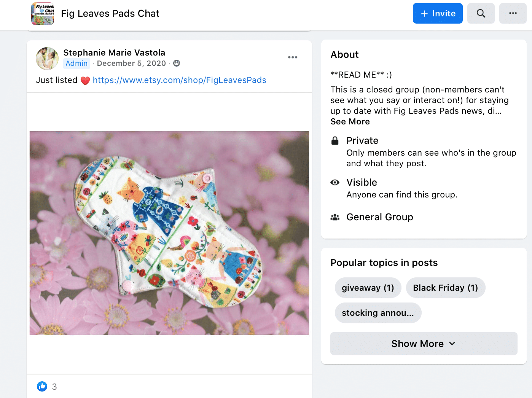Click the group search magnifier icon

point(481,13)
